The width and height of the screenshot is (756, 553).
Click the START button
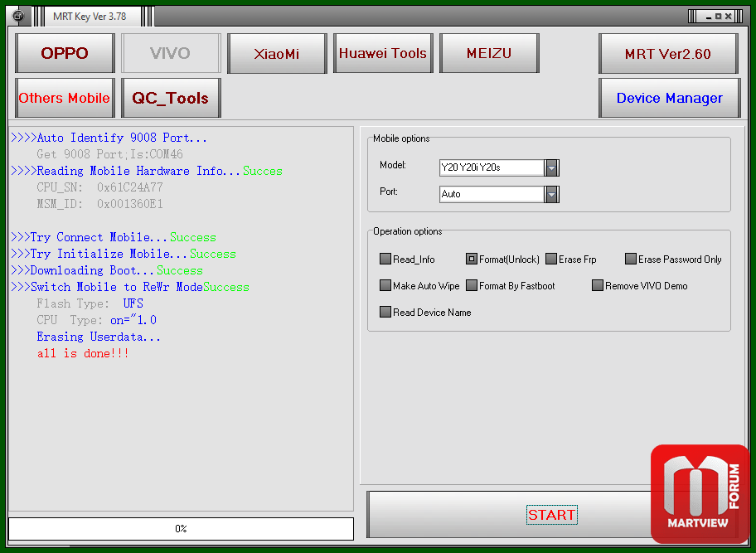(551, 514)
